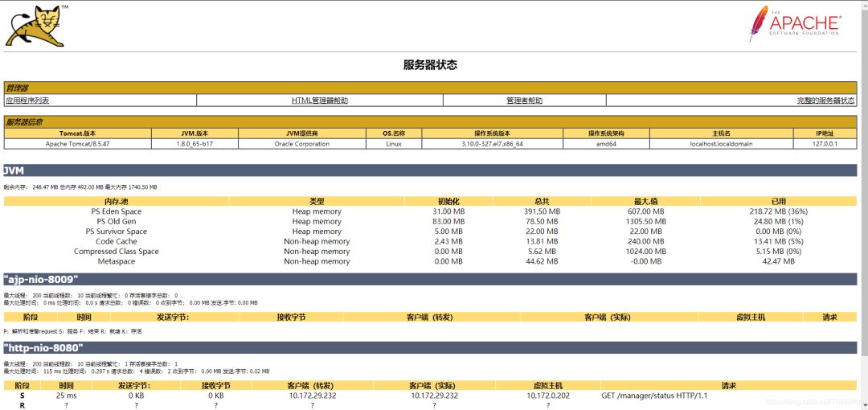Click the JVM section header

[x=430, y=170]
